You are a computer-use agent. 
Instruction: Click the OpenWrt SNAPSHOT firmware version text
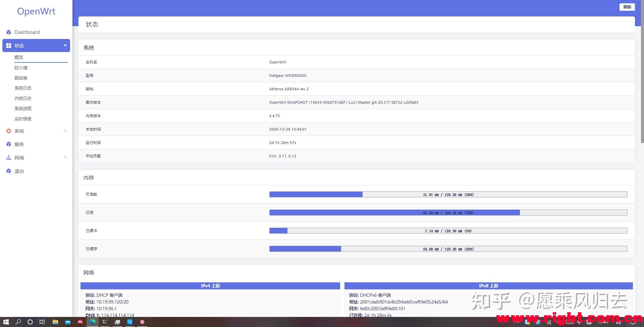pyautogui.click(x=343, y=102)
